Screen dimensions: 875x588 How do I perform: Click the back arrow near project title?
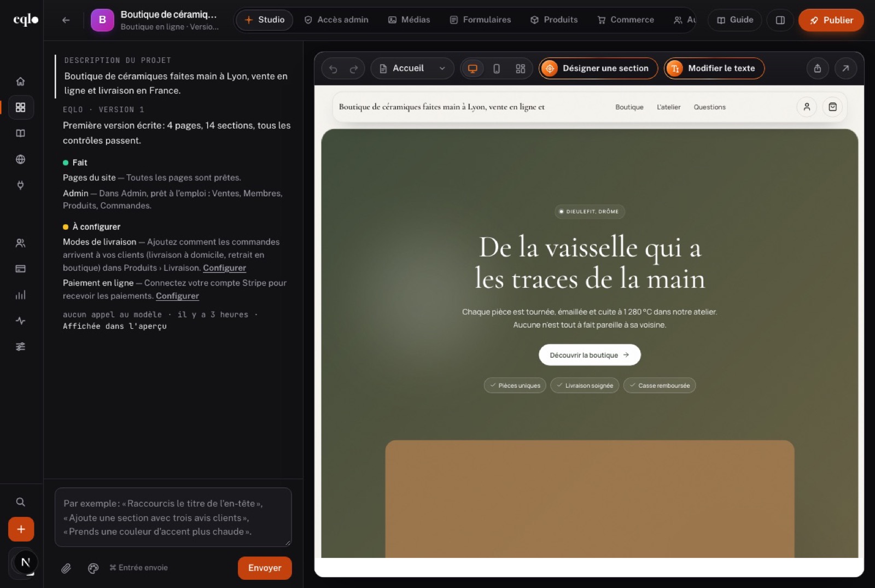coord(66,20)
